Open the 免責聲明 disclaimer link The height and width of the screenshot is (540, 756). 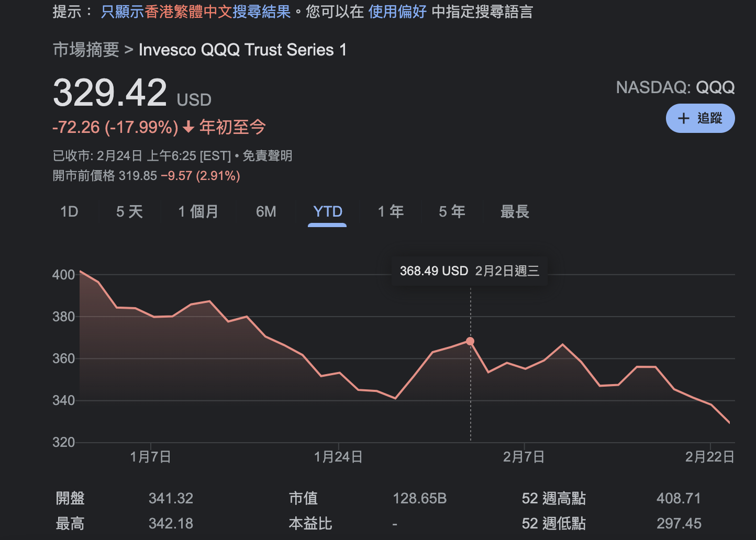[268, 156]
